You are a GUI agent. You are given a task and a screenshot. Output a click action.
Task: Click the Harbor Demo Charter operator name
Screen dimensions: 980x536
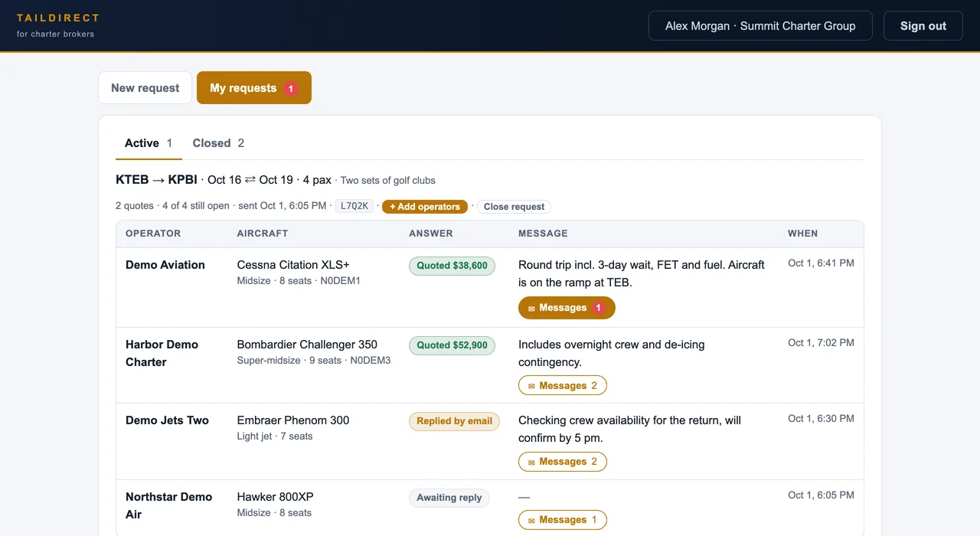[x=162, y=353]
